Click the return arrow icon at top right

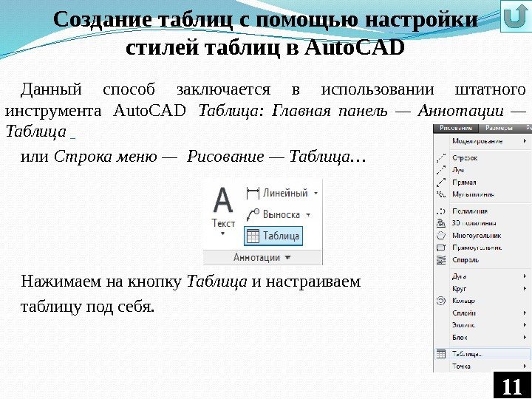point(516,16)
